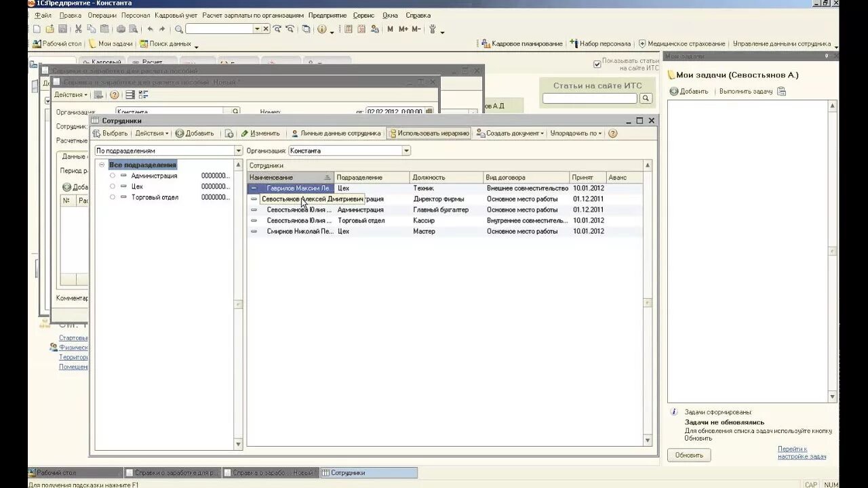Open the Кадровый учет menu

point(176,15)
